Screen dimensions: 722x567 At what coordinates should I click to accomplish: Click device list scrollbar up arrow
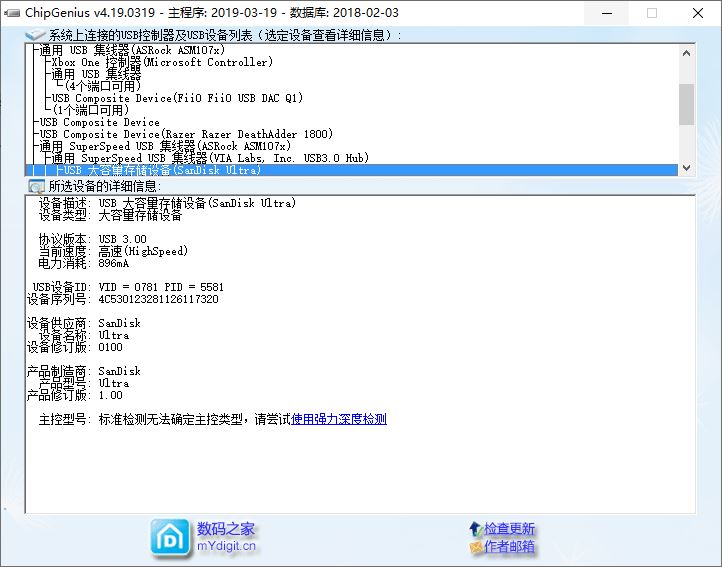[x=686, y=51]
